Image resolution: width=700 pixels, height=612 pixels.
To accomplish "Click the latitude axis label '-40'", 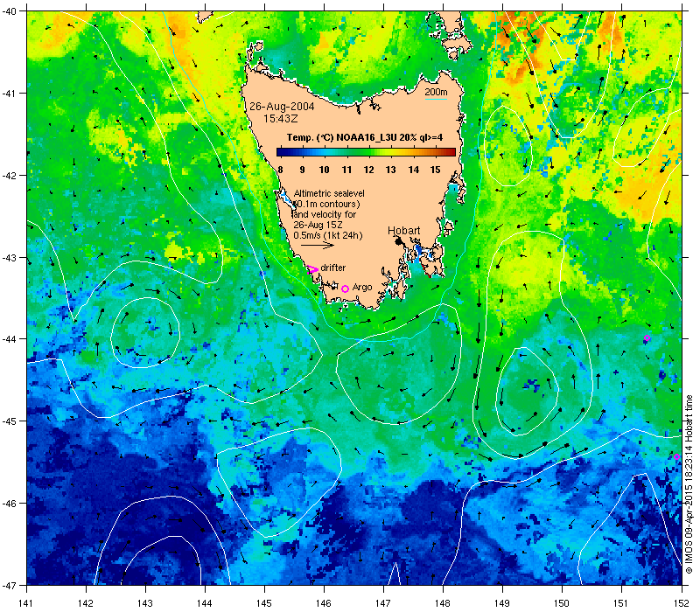I will coord(9,11).
